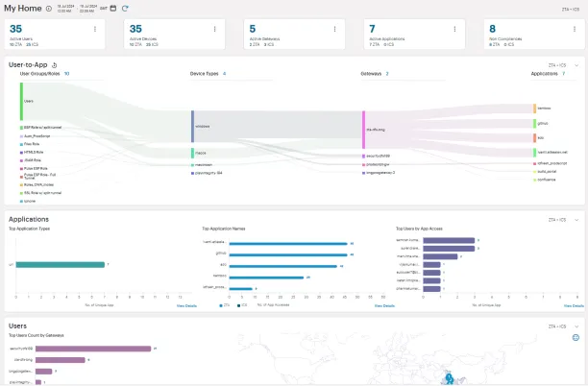
Task: Click the 5 Active Gateways count
Action: tap(253, 29)
